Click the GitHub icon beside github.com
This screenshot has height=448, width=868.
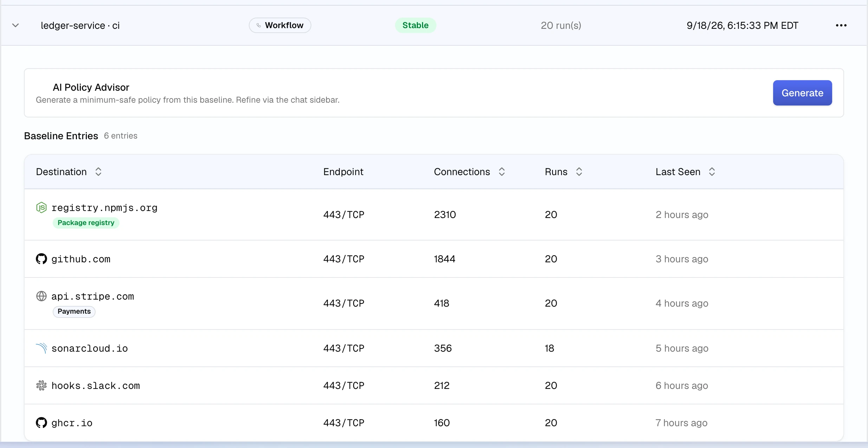coord(41,259)
